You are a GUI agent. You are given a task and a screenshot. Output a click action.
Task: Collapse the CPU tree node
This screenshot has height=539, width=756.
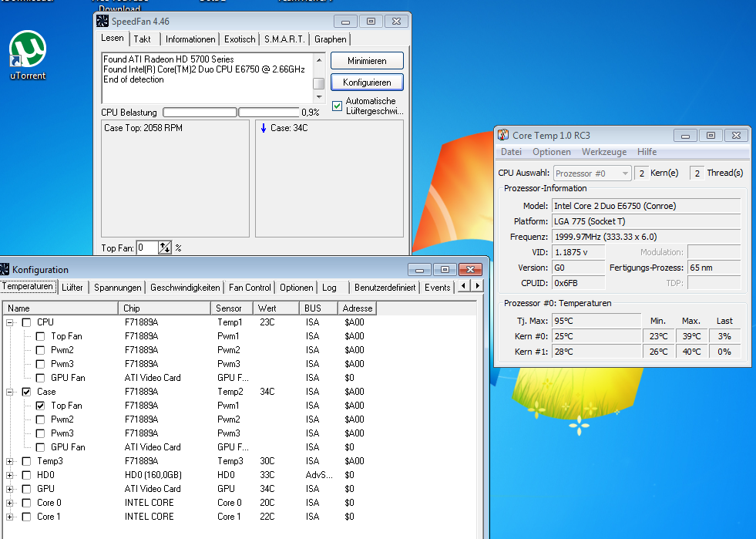tap(9, 322)
